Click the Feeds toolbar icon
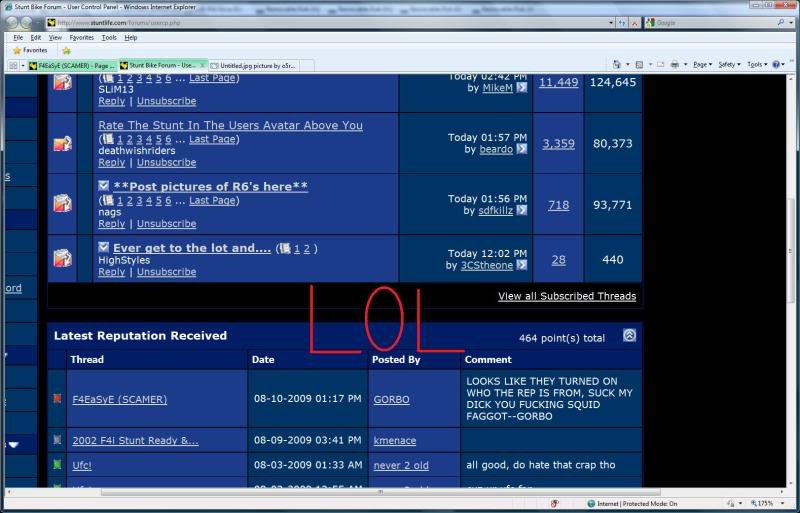 coord(639,64)
